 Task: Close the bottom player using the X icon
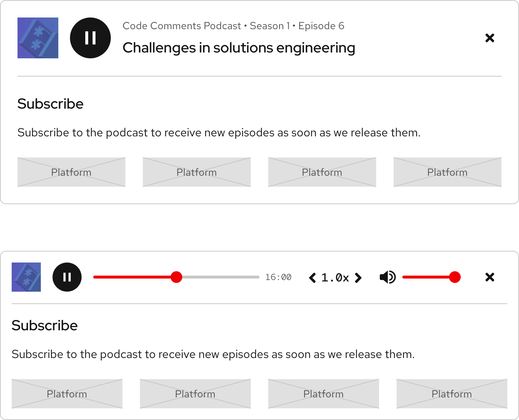click(490, 277)
